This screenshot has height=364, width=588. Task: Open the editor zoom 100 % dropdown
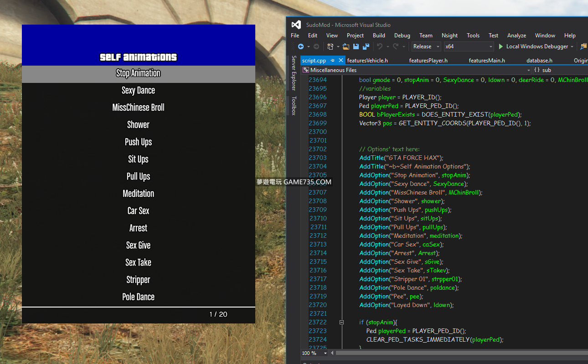(325, 353)
